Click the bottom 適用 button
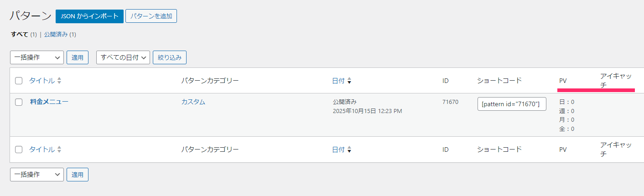 coord(78,175)
